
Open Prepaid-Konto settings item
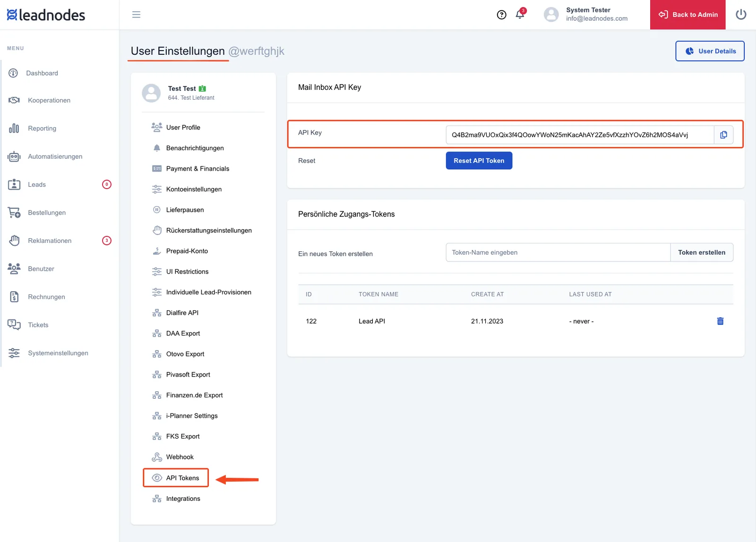pos(187,251)
